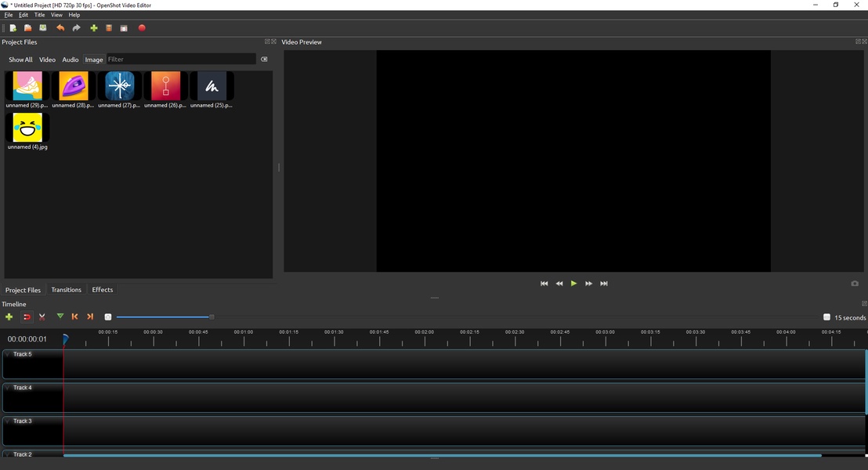The image size is (868, 470).
Task: Click the red Export Video button
Action: pyautogui.click(x=142, y=28)
